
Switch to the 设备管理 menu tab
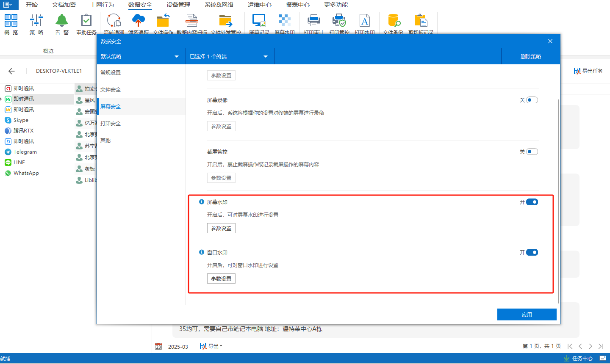pos(178,5)
